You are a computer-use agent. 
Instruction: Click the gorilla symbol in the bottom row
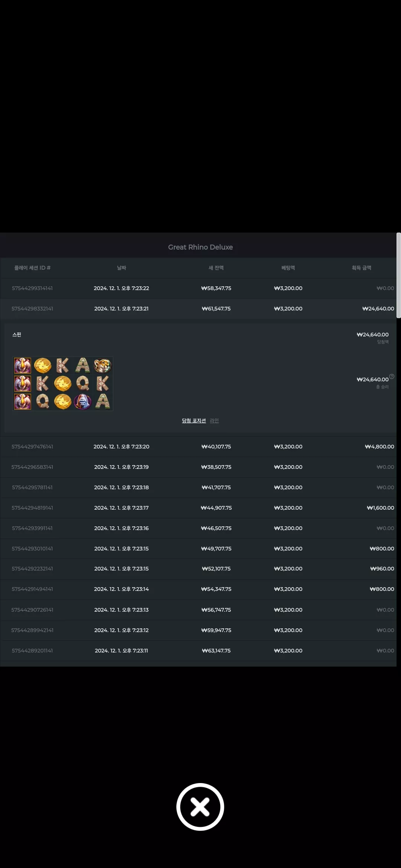pyautogui.click(x=82, y=401)
